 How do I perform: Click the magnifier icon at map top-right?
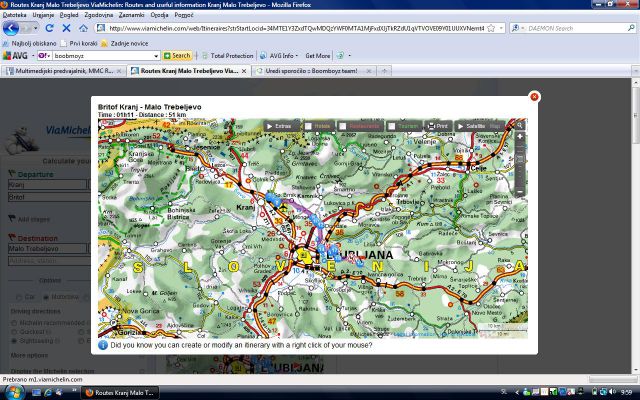pos(520,126)
